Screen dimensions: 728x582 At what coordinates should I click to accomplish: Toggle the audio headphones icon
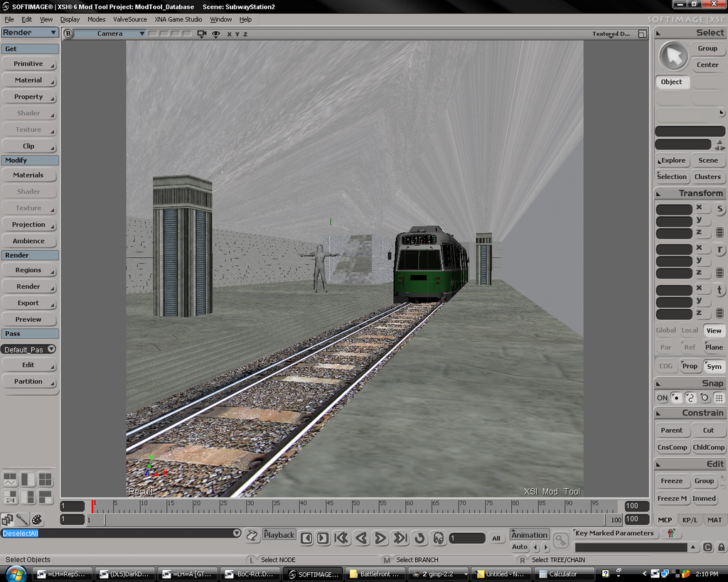[x=438, y=538]
